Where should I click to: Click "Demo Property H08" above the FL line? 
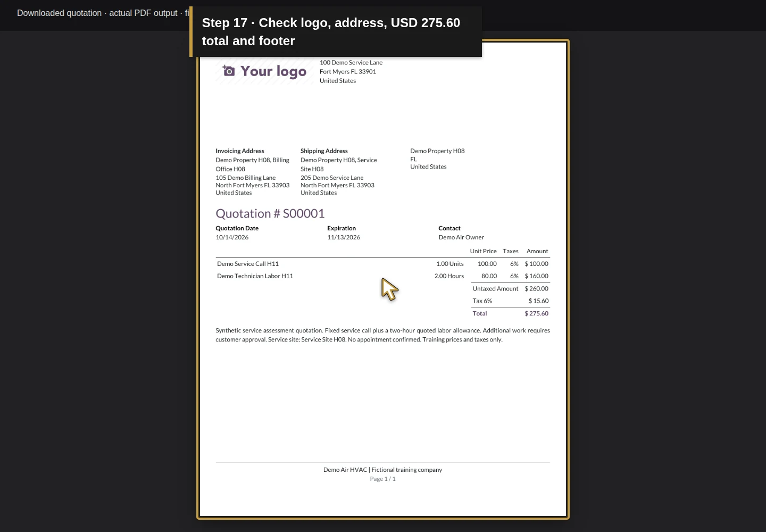pyautogui.click(x=437, y=151)
